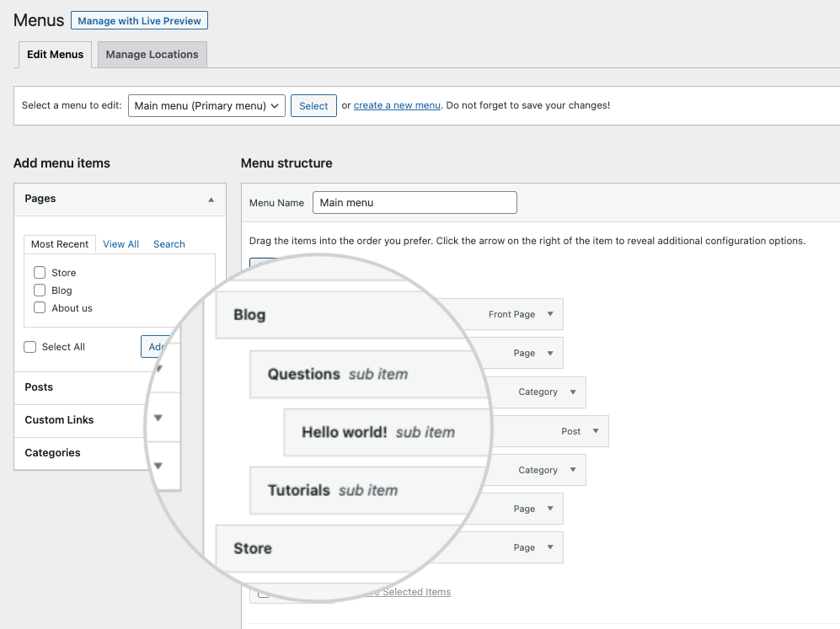The width and height of the screenshot is (840, 629).
Task: Toggle the Select All checkbox
Action: point(30,347)
